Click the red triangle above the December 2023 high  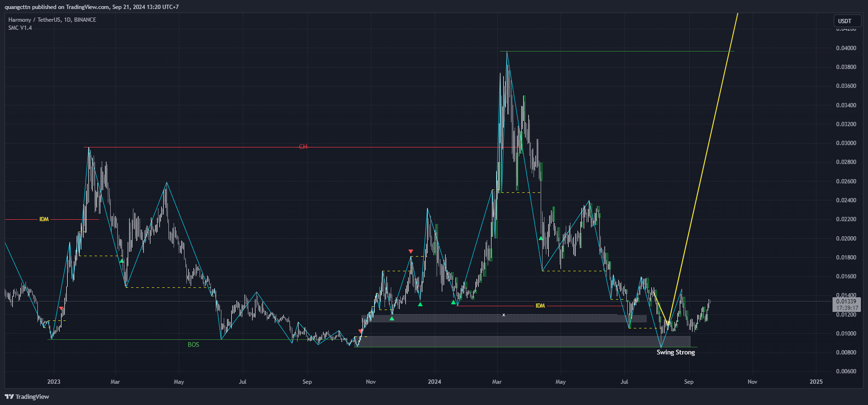(411, 251)
